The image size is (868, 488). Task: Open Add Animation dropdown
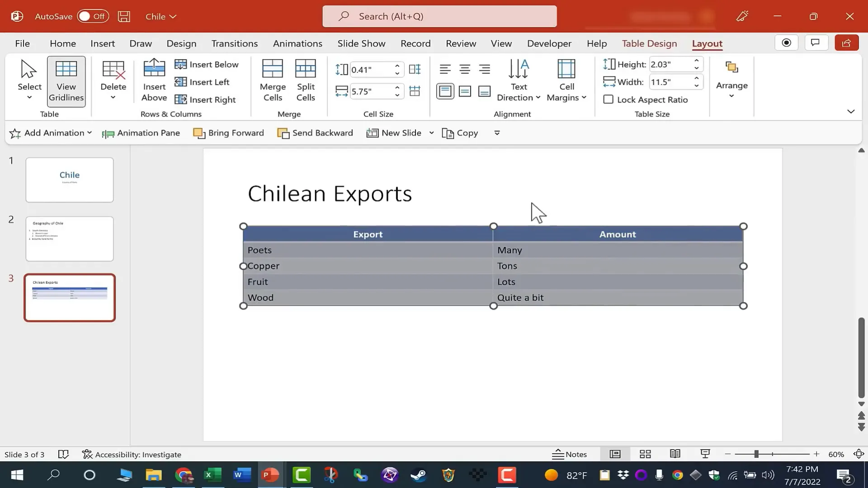click(x=51, y=133)
